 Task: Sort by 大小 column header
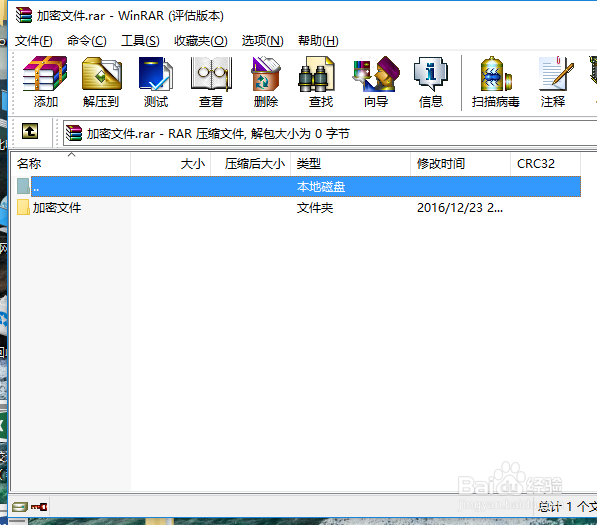(x=171, y=164)
